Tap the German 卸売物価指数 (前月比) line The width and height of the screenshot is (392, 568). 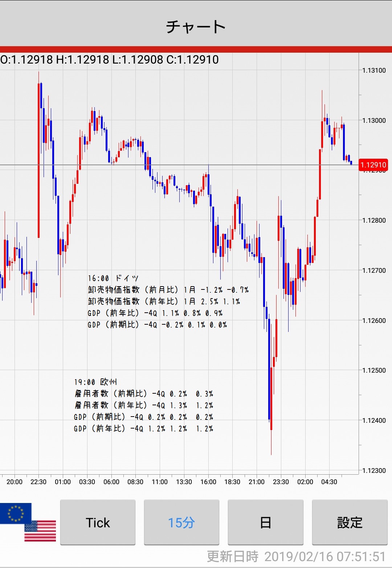[x=168, y=290]
